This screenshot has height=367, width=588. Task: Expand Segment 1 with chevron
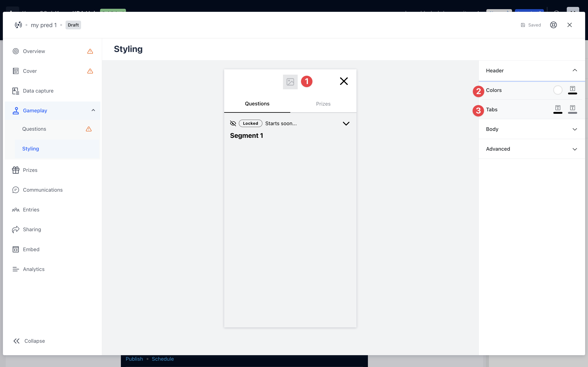coord(346,124)
